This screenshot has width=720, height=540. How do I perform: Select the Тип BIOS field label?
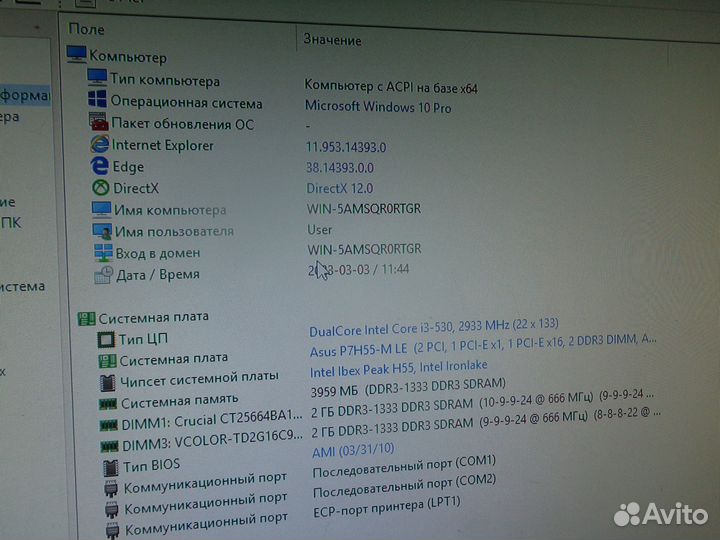152,466
